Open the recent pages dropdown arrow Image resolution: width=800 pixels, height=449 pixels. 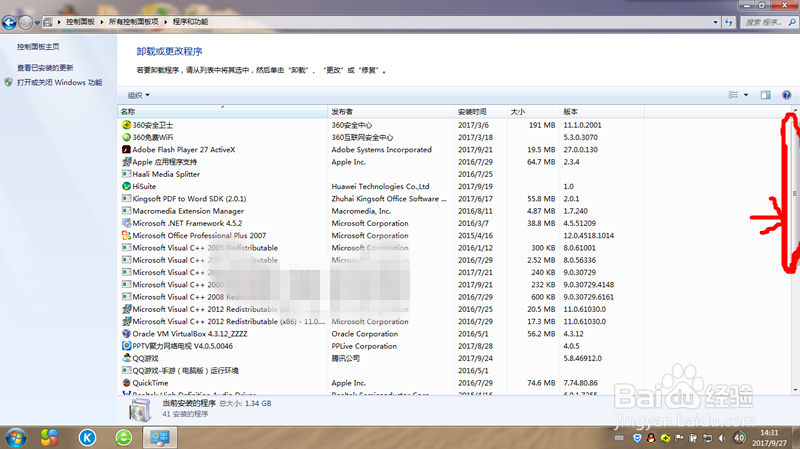[x=37, y=22]
